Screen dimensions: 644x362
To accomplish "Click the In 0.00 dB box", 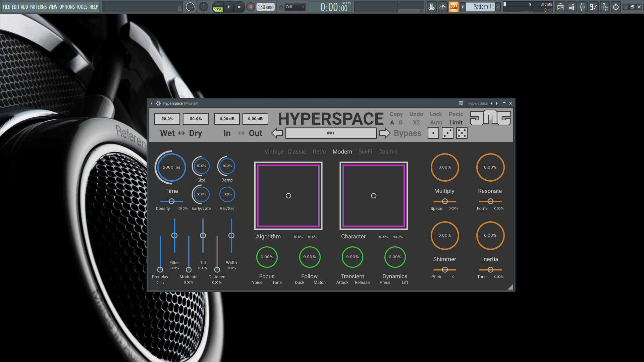I will pos(227,119).
